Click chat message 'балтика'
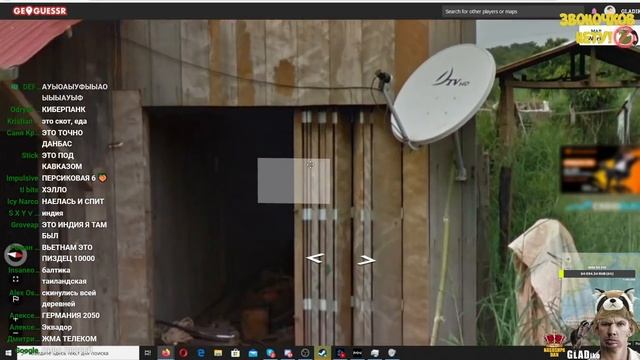 56,270
